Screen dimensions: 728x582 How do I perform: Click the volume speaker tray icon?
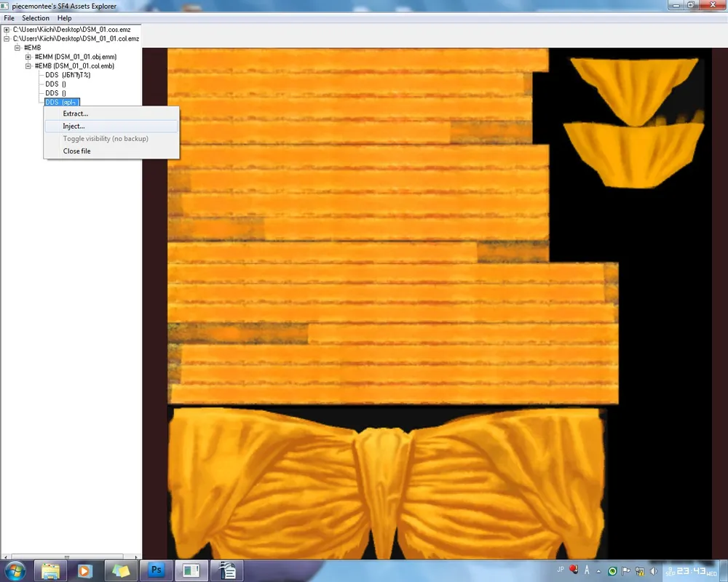click(653, 570)
